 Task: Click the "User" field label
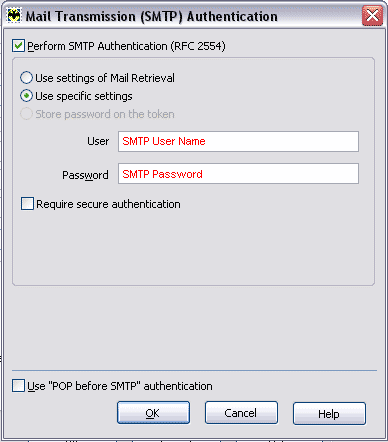98,141
